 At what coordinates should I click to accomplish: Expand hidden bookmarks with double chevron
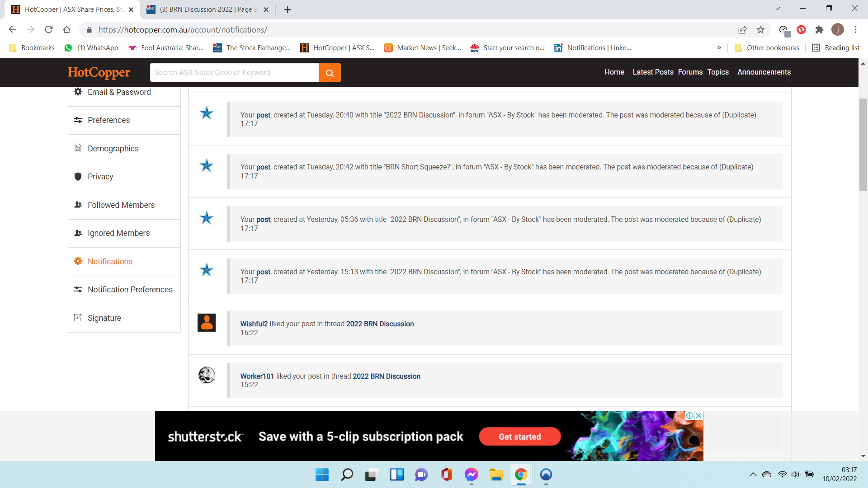(x=719, y=48)
